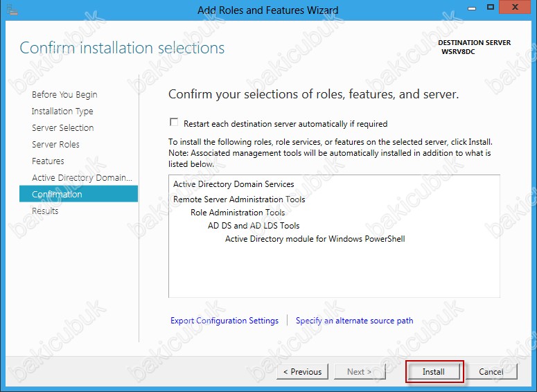The image size is (537, 392).
Task: Open Specify an alternate source path link
Action: 355,321
